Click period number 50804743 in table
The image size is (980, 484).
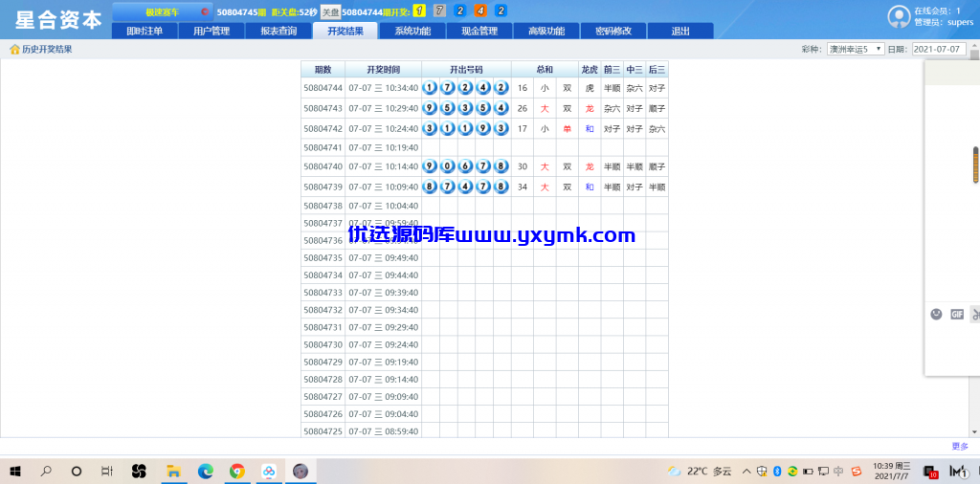point(323,108)
